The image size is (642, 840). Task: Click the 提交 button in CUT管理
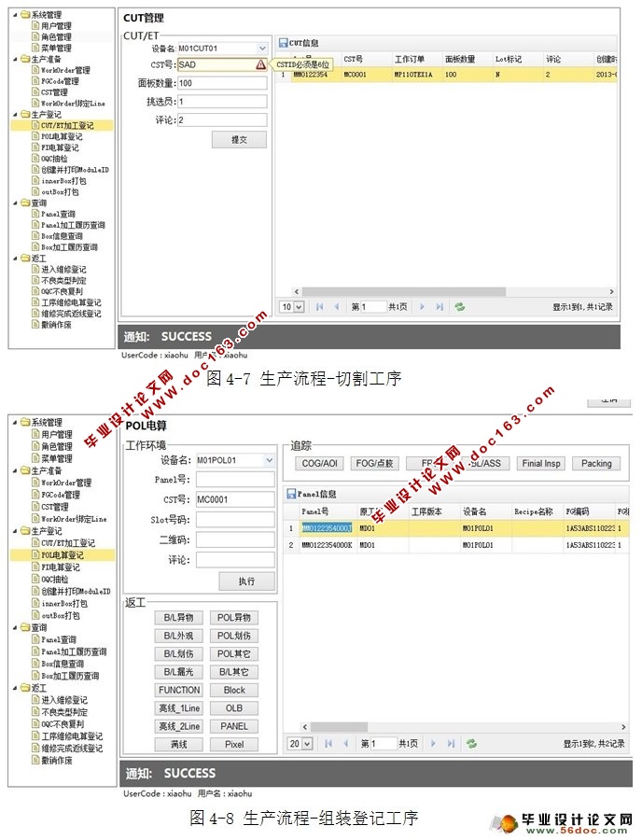[239, 140]
